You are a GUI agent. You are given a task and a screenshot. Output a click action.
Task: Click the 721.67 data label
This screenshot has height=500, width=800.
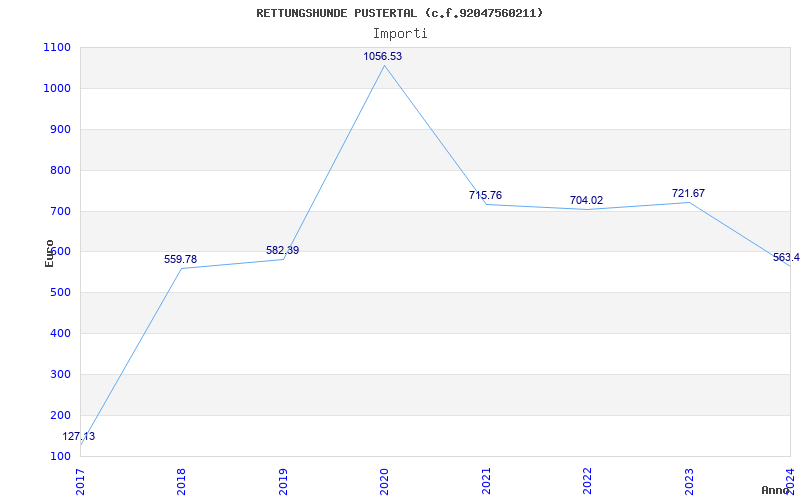pos(688,193)
